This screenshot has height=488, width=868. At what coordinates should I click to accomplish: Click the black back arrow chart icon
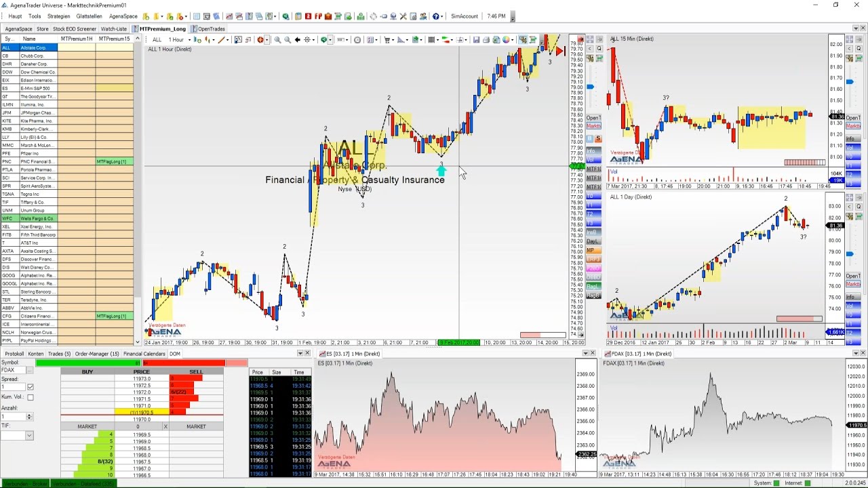point(297,40)
